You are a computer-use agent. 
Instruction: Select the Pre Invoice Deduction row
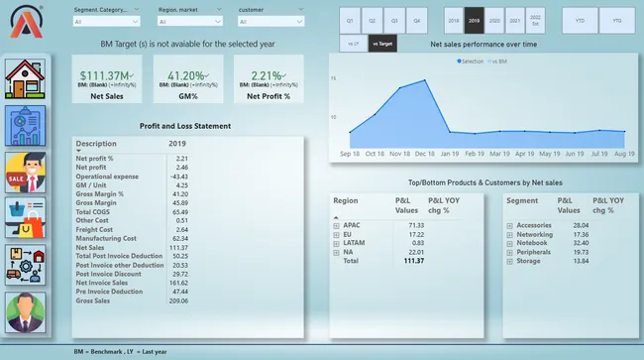click(x=132, y=292)
